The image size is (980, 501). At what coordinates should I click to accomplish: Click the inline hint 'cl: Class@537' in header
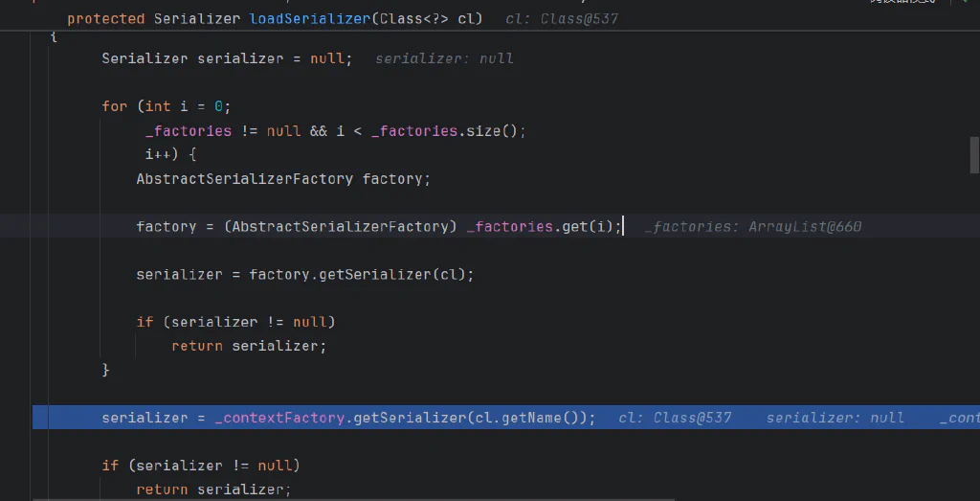click(561, 19)
